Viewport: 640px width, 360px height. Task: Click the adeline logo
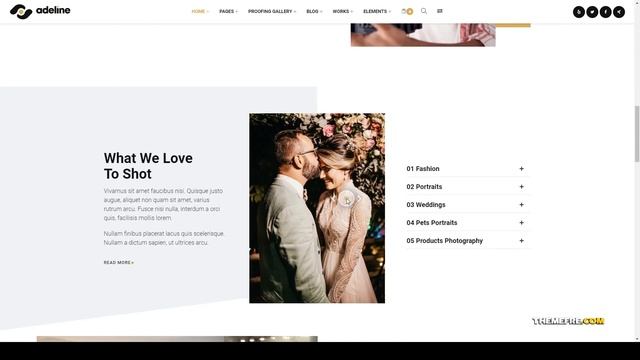pos(40,11)
